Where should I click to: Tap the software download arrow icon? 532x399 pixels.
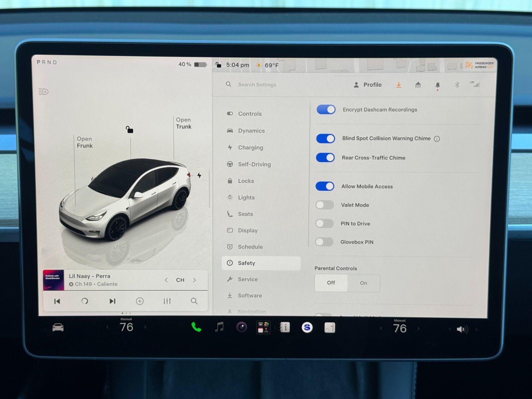point(398,85)
